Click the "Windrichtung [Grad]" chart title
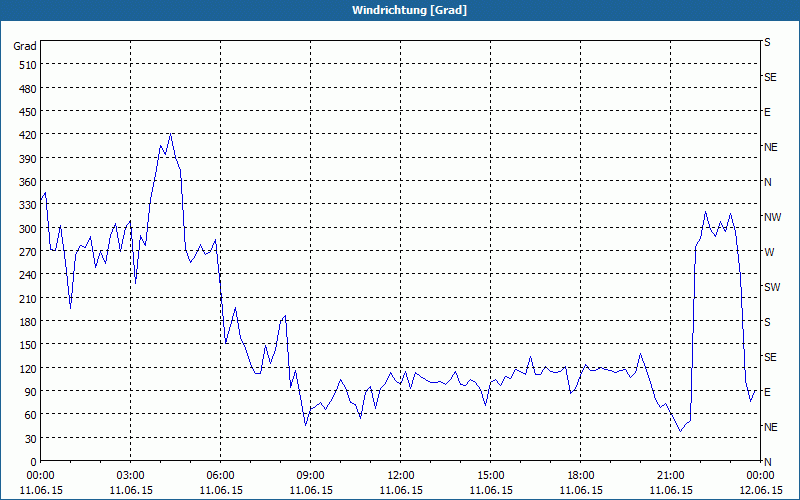800x500 pixels. tap(409, 10)
